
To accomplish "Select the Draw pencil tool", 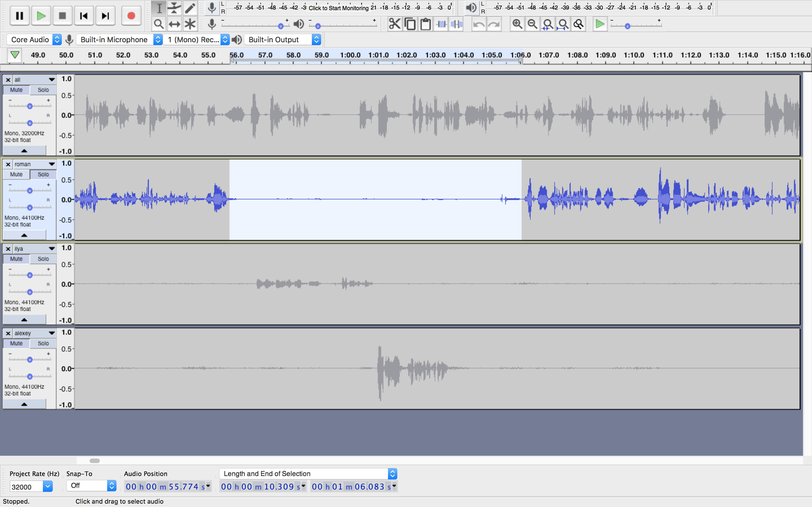I will 190,8.
